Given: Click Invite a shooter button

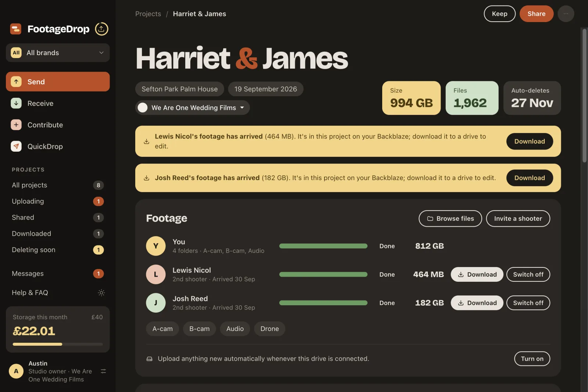Looking at the screenshot, I should point(518,219).
